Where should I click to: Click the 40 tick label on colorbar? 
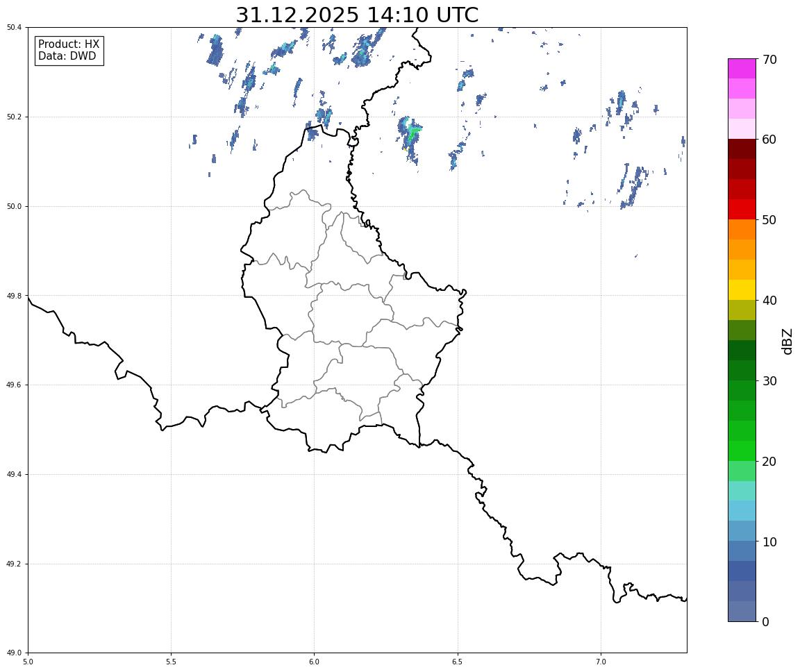(x=769, y=301)
